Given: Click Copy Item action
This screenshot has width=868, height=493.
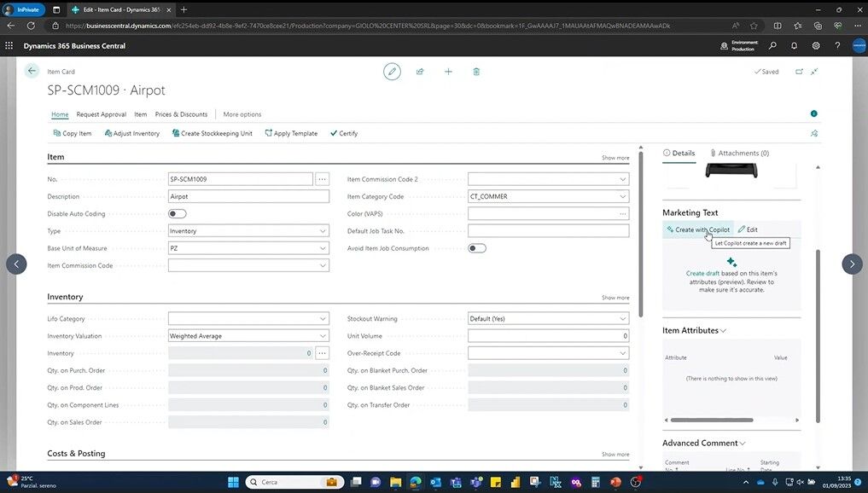Looking at the screenshot, I should point(72,133).
